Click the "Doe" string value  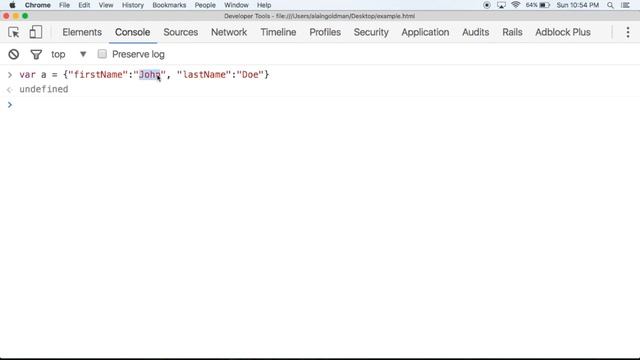point(250,75)
